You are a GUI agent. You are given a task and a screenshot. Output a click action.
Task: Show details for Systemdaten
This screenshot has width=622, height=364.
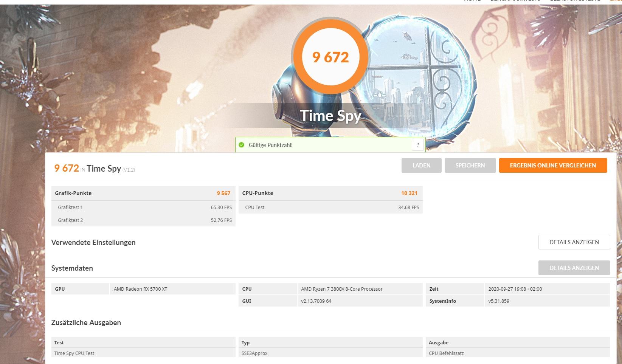click(x=574, y=268)
